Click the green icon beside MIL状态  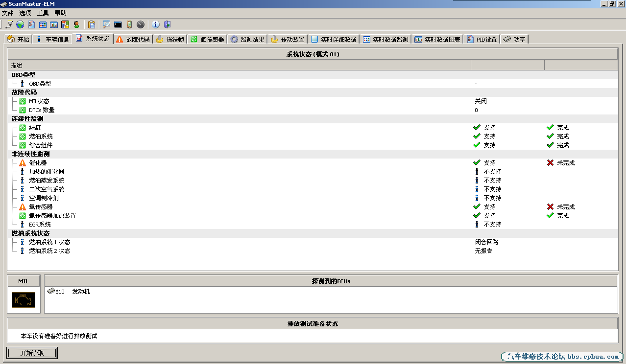(x=23, y=101)
